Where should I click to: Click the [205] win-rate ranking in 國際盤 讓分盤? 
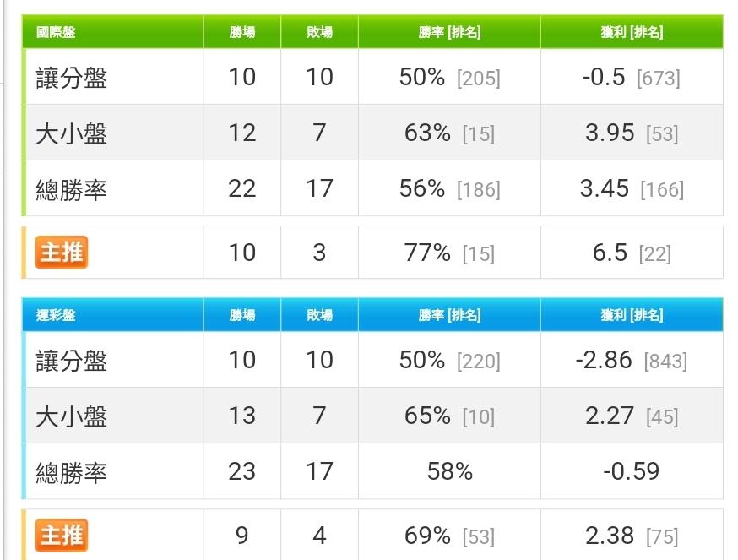[478, 79]
